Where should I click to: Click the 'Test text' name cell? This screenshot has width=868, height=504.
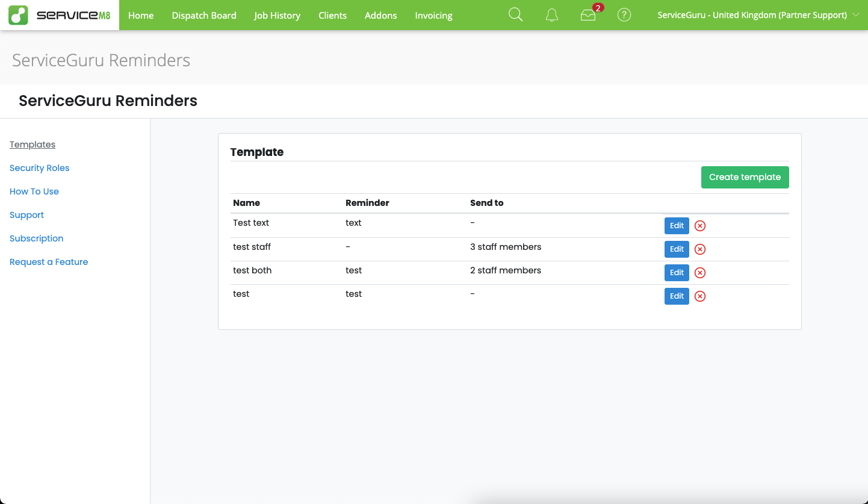click(251, 223)
